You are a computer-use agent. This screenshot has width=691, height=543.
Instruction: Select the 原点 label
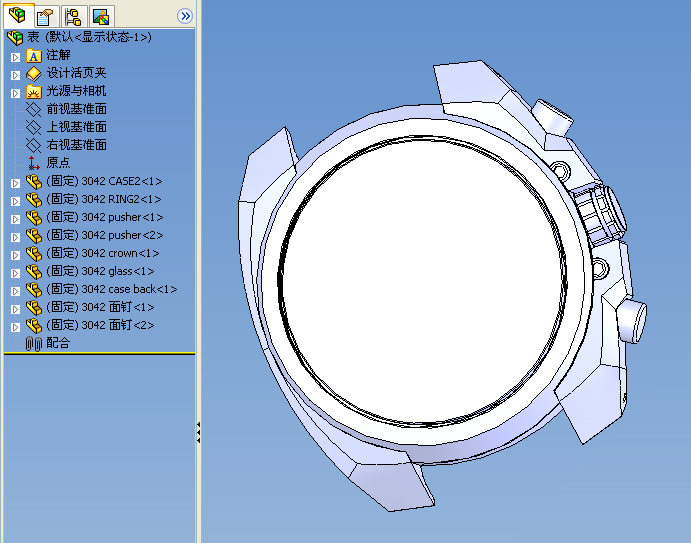click(59, 163)
